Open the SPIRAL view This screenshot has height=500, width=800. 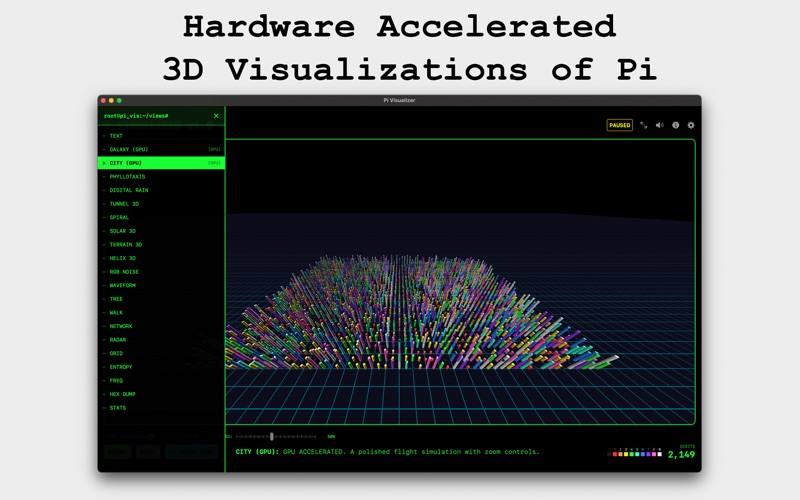tap(161, 217)
